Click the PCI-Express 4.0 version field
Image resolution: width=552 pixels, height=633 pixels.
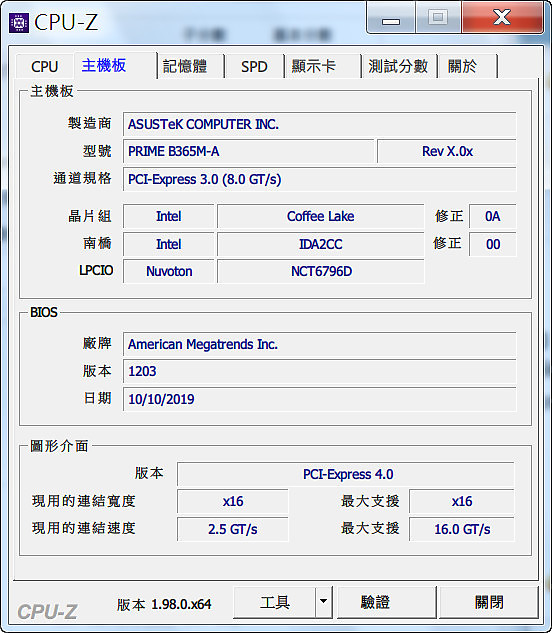(x=346, y=474)
